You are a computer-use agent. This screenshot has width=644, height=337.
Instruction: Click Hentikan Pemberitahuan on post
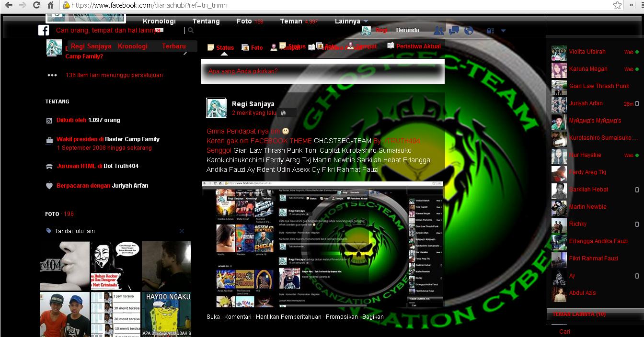(x=288, y=317)
